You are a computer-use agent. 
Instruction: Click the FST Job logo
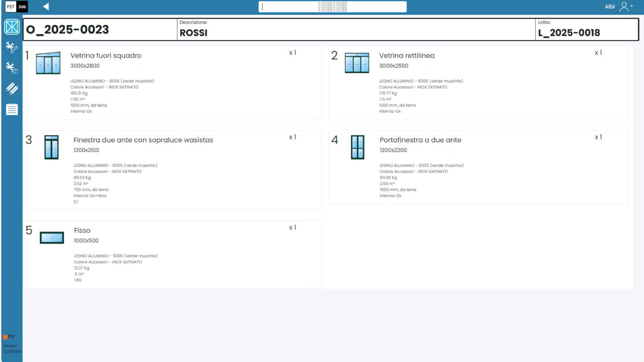(16, 7)
